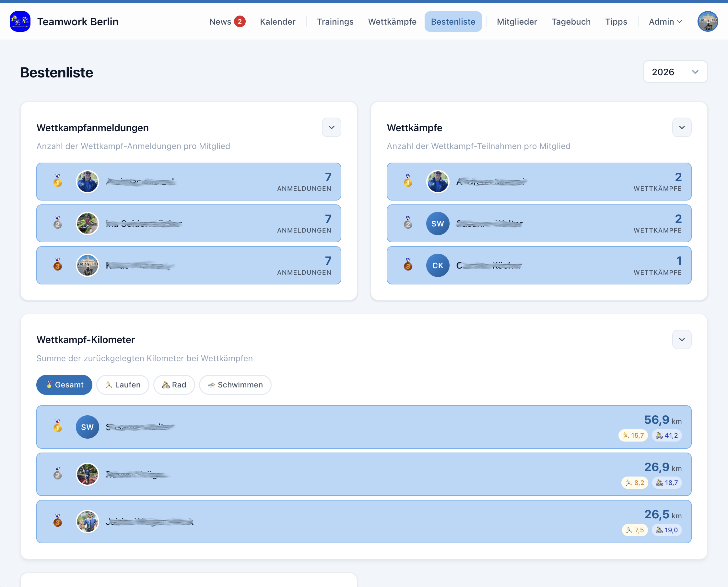Collapse the Wettkampf-Kilometer section
The height and width of the screenshot is (587, 728).
(681, 340)
